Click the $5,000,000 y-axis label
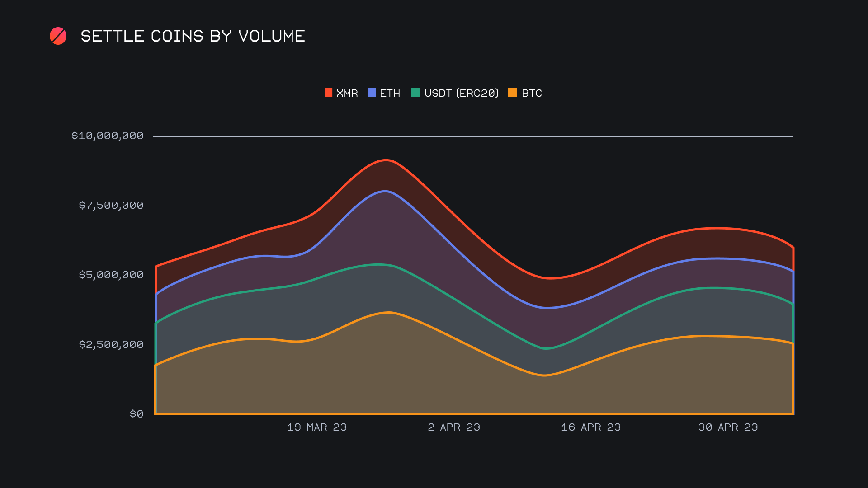Image resolution: width=868 pixels, height=488 pixels. pos(111,275)
